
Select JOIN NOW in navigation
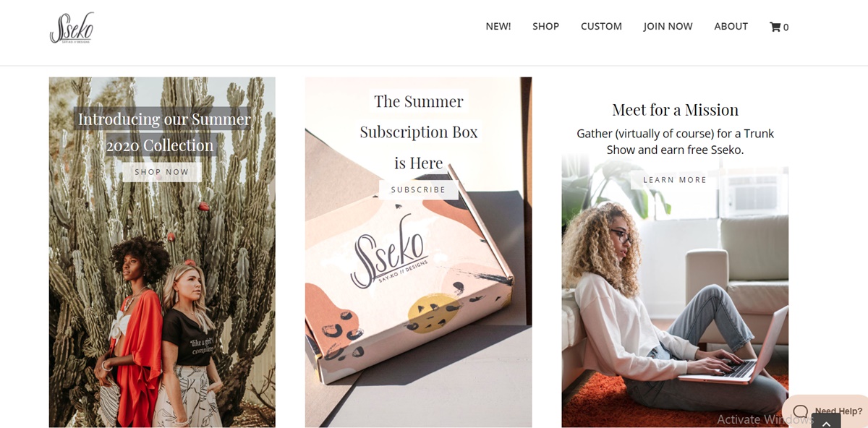[x=668, y=26]
